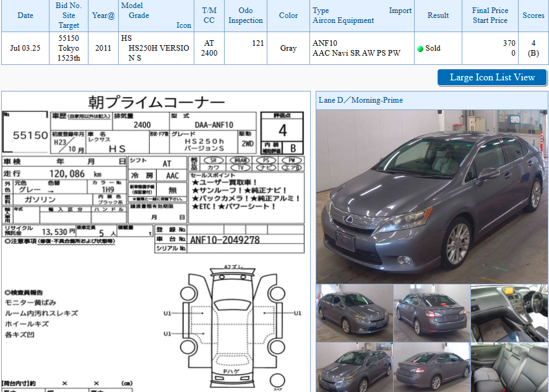The width and height of the screenshot is (549, 392).
Task: Click the Model Grade Icon header
Action: point(156,15)
